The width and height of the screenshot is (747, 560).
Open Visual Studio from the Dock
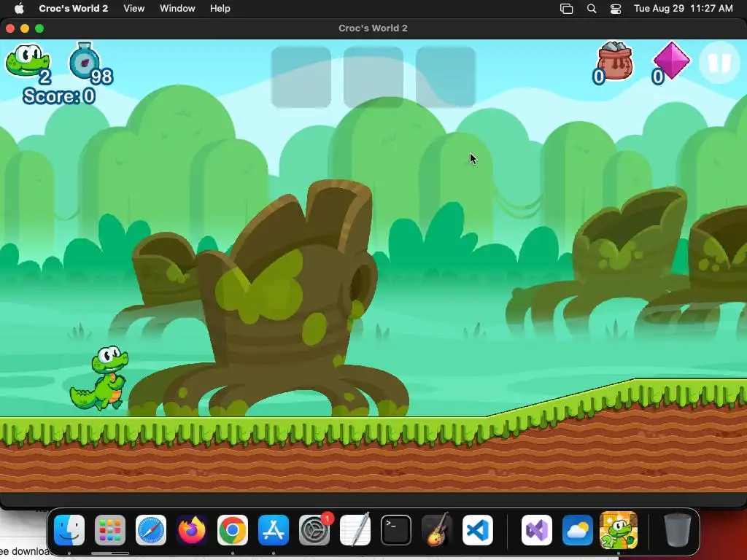[537, 530]
